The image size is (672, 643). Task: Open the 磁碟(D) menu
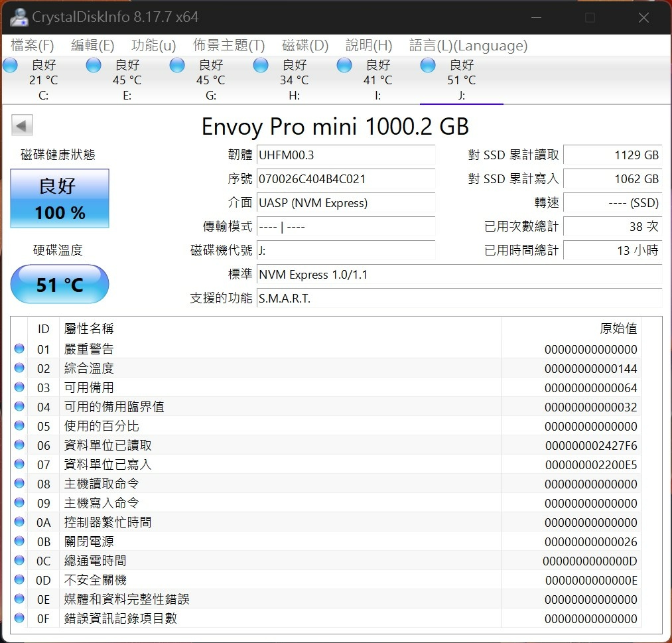305,45
